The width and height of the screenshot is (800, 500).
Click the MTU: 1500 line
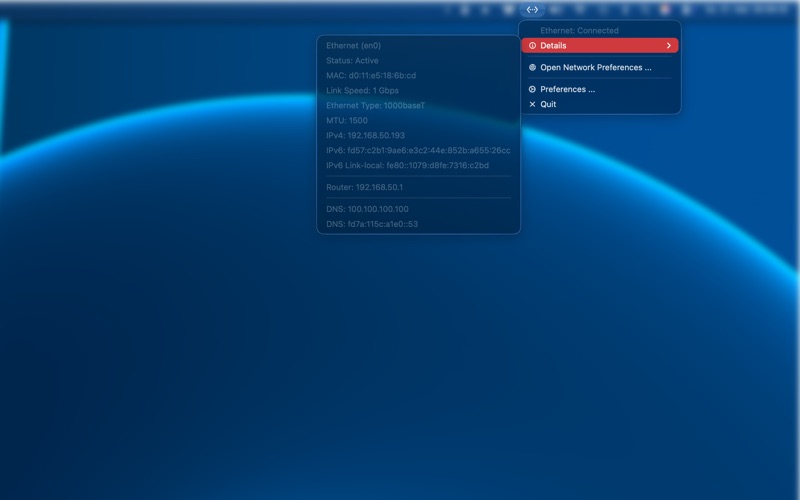coord(346,120)
